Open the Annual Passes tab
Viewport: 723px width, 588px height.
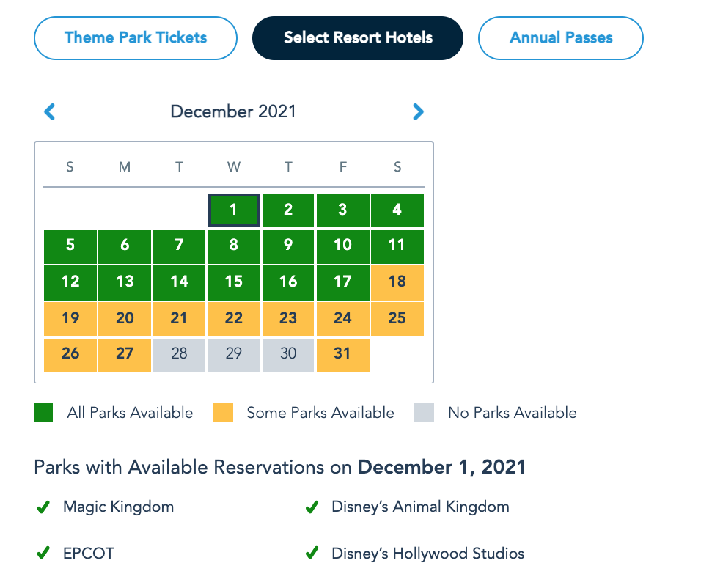pos(561,38)
